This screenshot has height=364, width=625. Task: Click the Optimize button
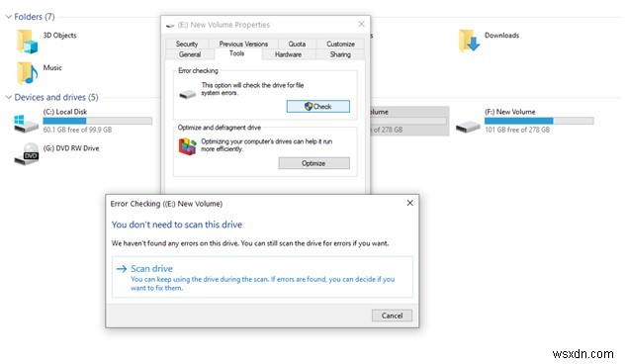click(314, 163)
